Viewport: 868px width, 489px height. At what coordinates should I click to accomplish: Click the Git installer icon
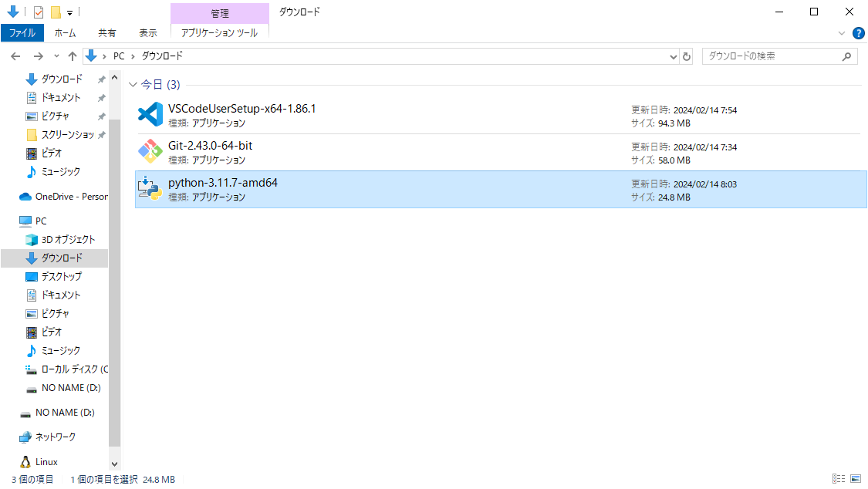tap(150, 152)
